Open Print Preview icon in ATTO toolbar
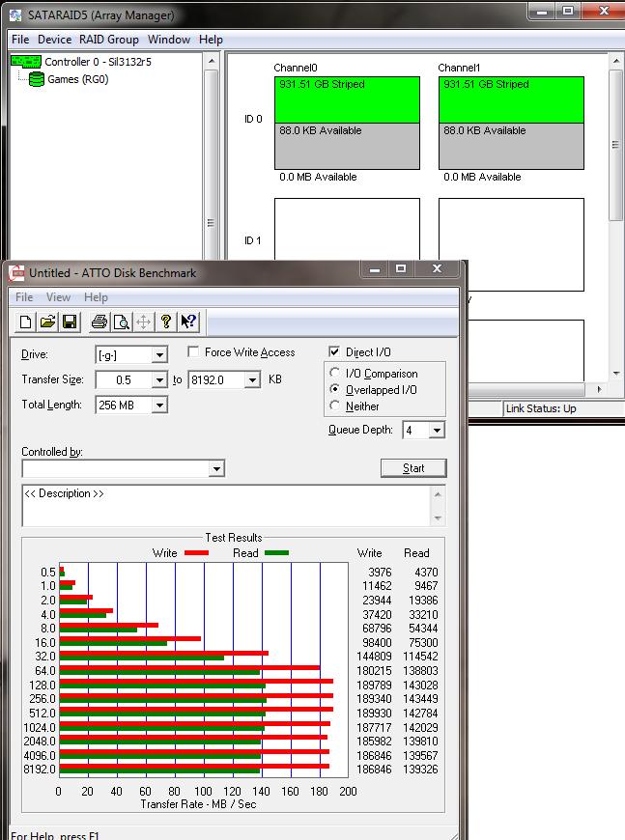The image size is (625, 840). 122,322
